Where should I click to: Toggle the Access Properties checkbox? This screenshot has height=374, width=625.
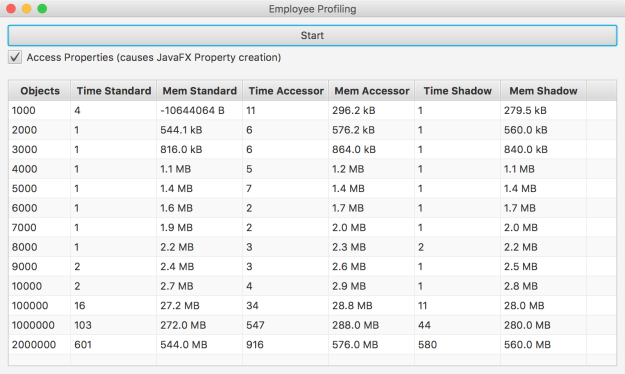(x=15, y=57)
